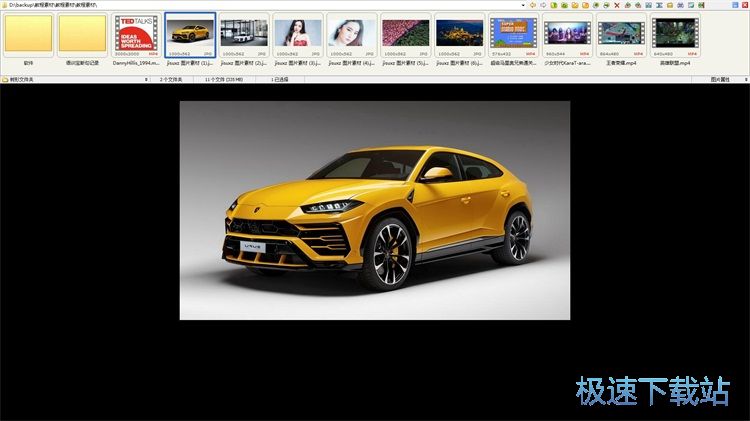Open the address path dropdown arrow

tap(523, 5)
